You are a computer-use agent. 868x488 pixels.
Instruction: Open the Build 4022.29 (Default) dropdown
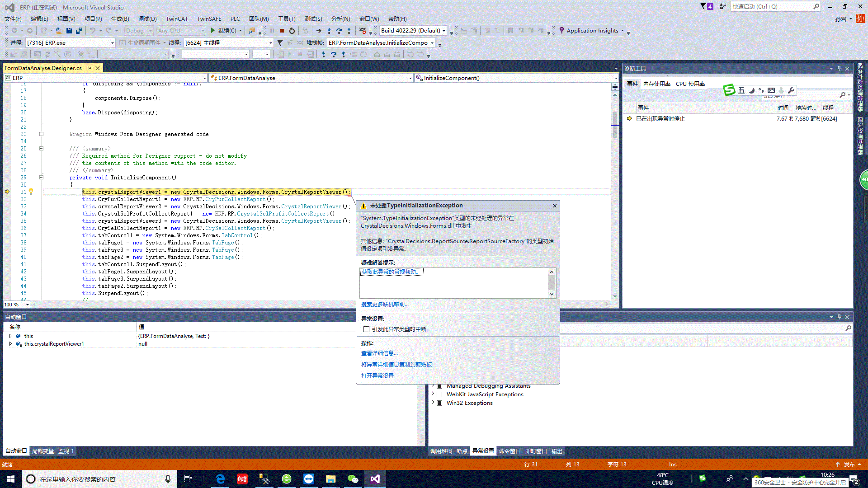point(413,31)
